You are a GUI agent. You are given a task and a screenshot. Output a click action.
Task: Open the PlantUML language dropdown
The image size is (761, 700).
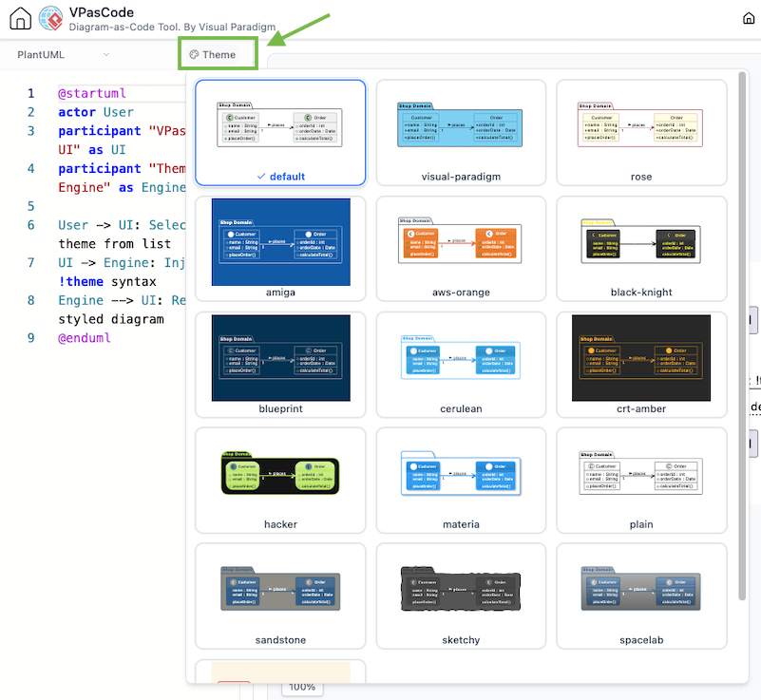click(63, 54)
